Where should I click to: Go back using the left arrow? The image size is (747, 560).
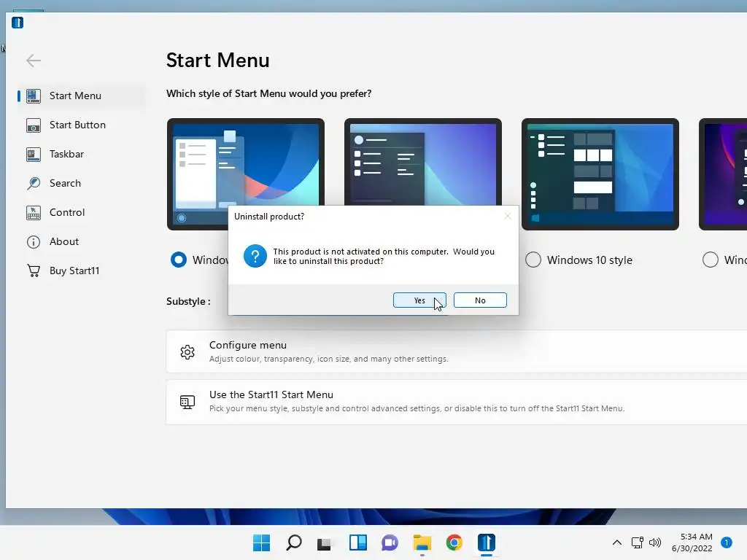coord(34,61)
